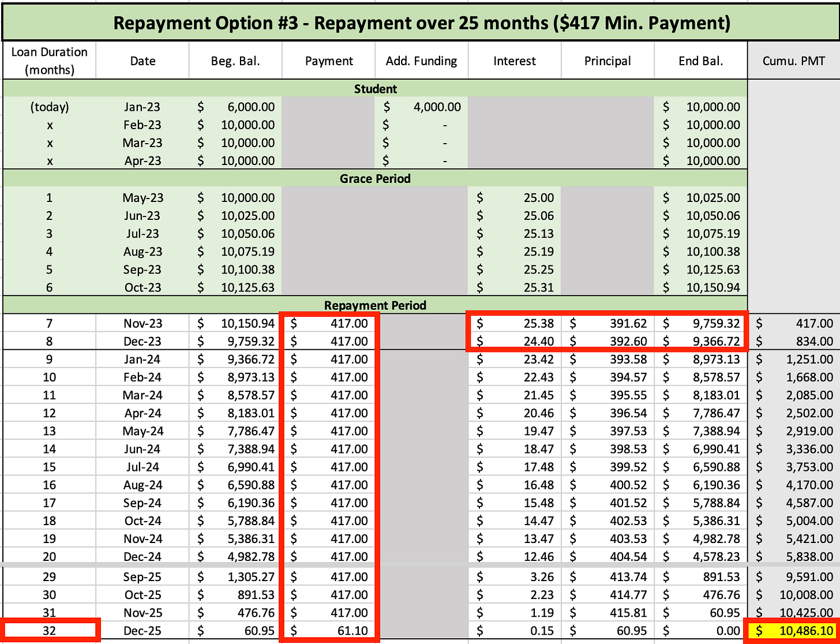
Task: Click the Cumu. PMT column header
Action: [794, 61]
